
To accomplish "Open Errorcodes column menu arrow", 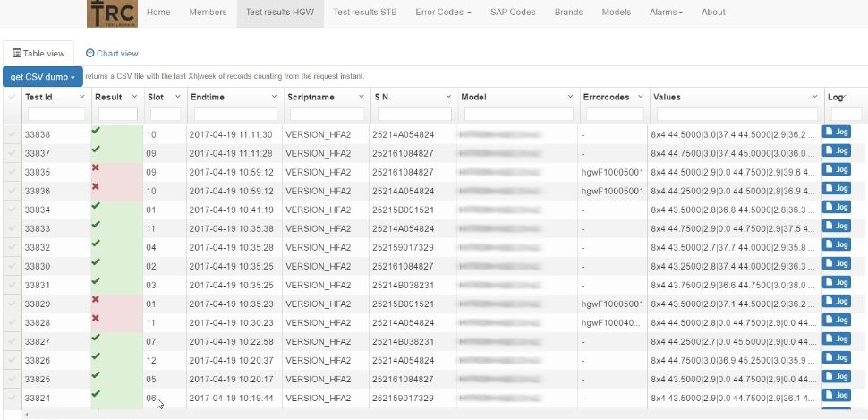I will [641, 97].
